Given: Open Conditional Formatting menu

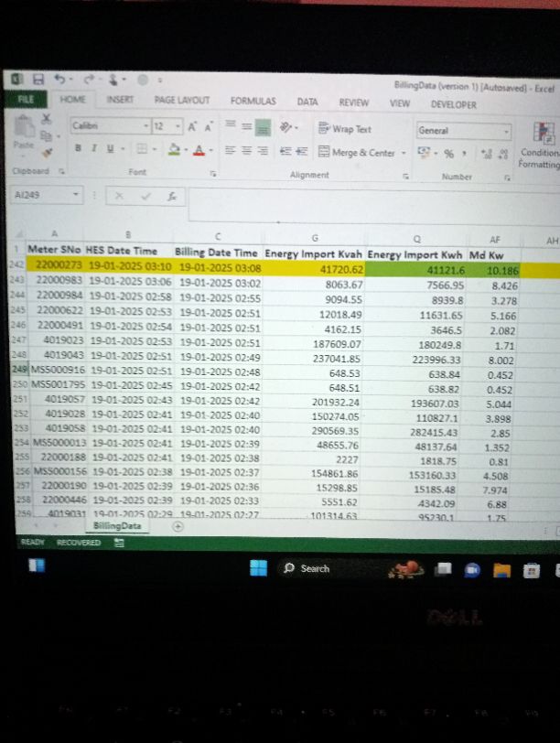Looking at the screenshot, I should tap(541, 145).
